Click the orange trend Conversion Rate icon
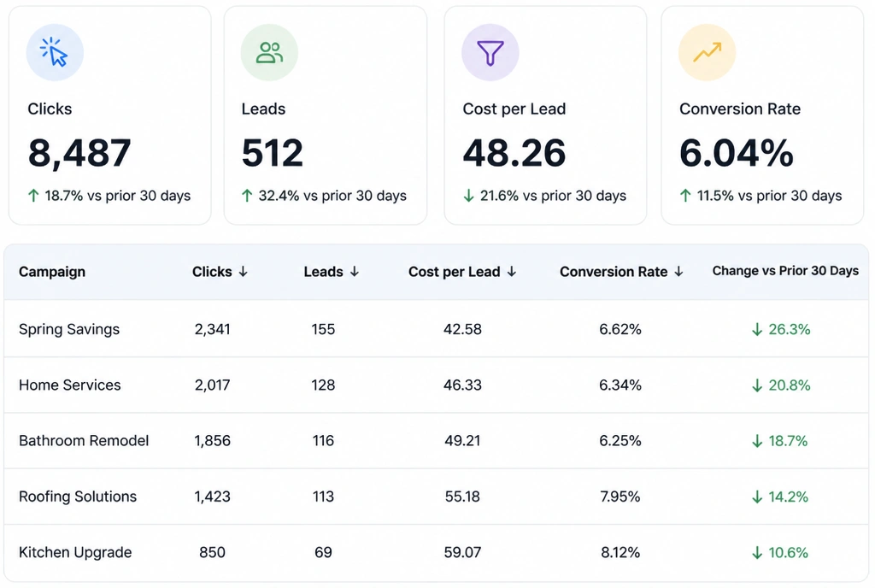 [707, 52]
